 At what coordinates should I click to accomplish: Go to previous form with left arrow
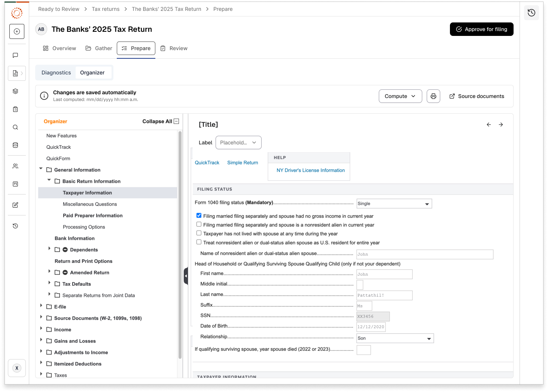pos(488,125)
